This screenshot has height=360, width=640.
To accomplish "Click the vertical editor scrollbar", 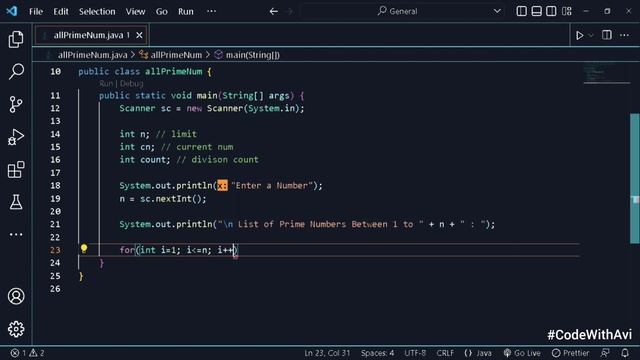I will click(635, 178).
